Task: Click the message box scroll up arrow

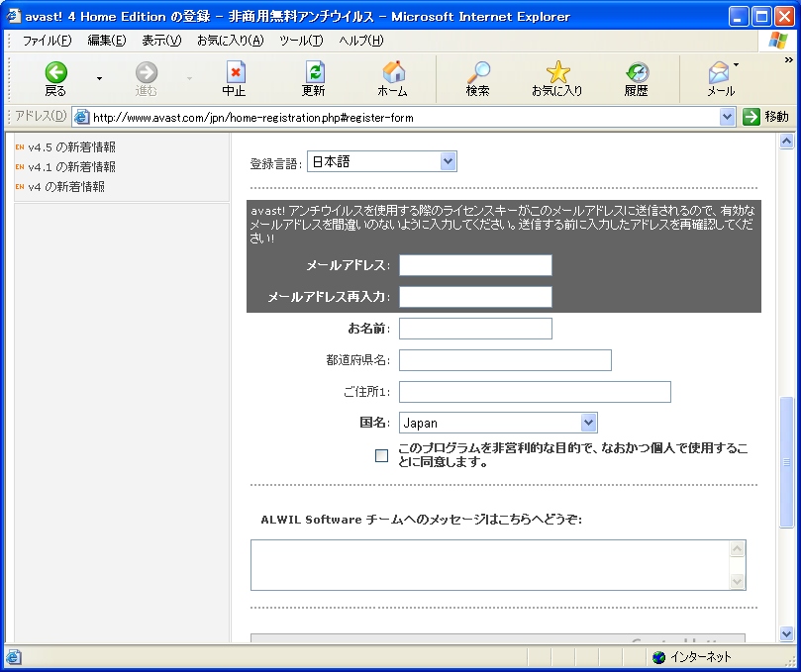Action: pyautogui.click(x=737, y=549)
